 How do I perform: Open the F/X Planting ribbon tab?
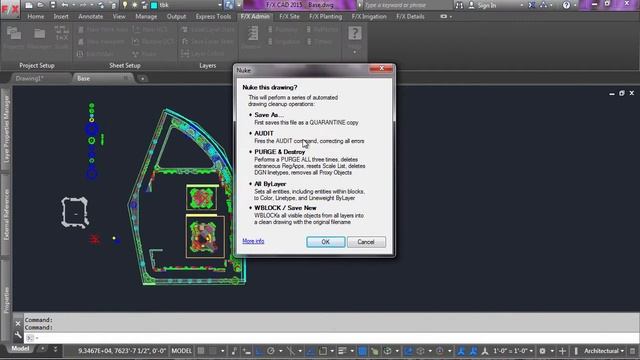point(325,17)
